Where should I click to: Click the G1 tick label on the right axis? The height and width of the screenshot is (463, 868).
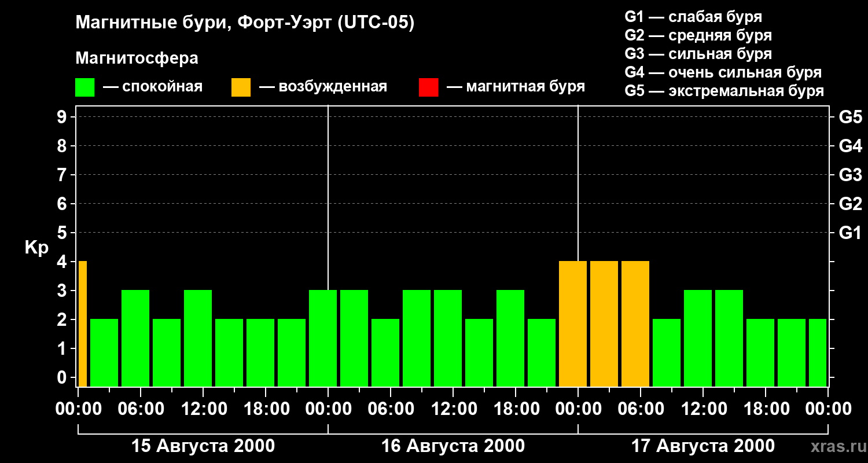[851, 233]
